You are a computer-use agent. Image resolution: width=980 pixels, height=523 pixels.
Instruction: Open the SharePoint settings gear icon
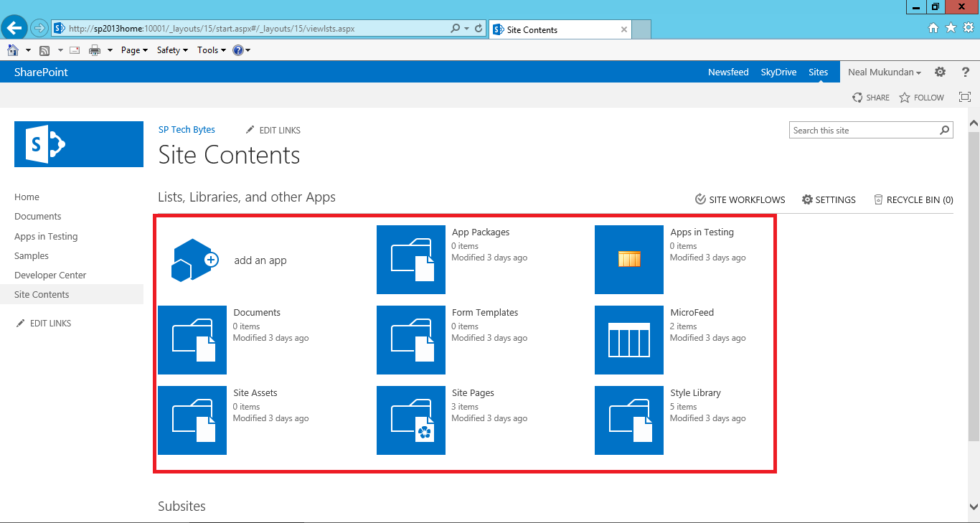pos(941,72)
